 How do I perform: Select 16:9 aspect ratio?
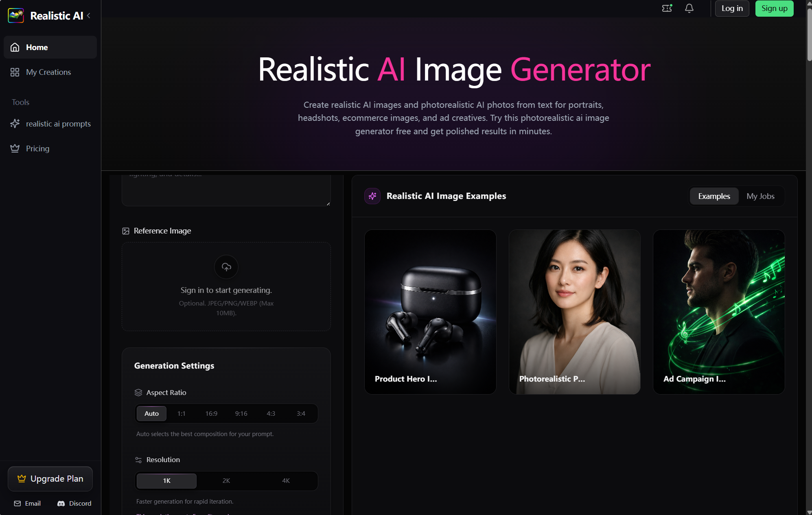click(211, 414)
